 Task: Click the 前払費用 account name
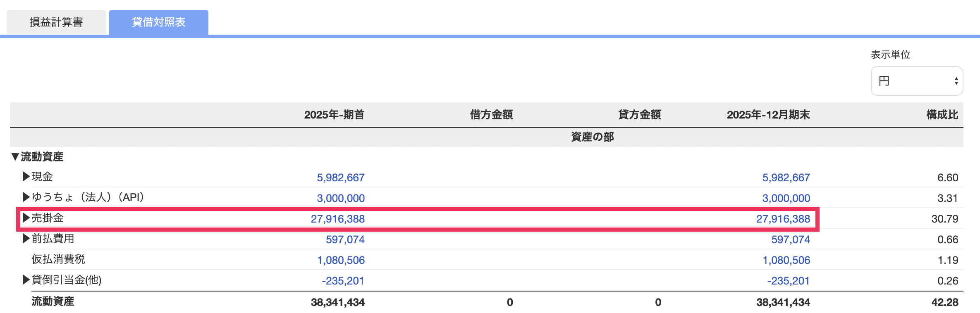tap(53, 239)
